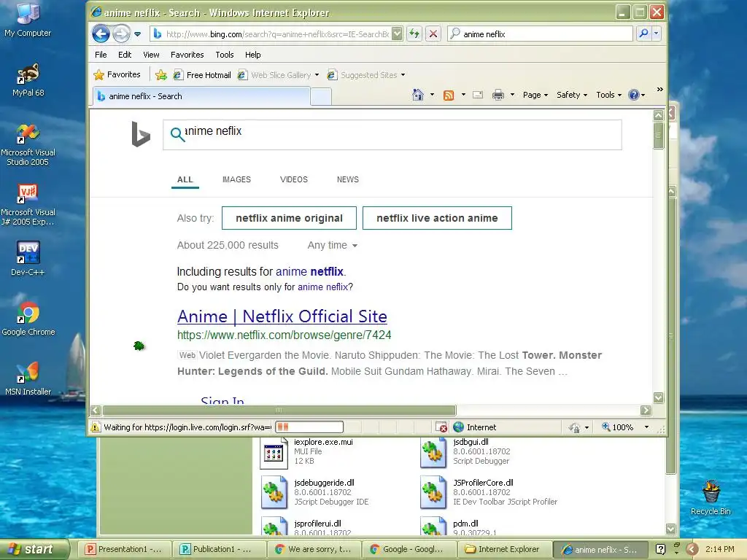The image size is (747, 560).
Task: Open the File menu
Action: (x=101, y=55)
